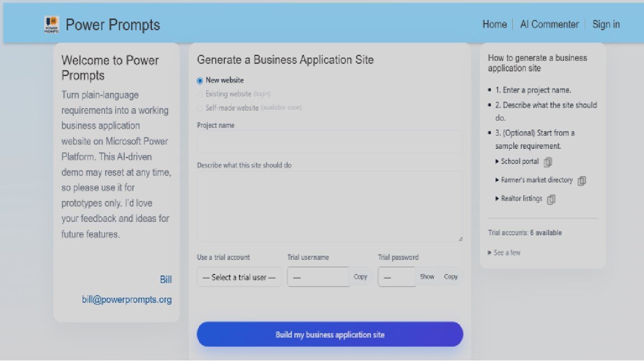Choose the Existing website radio option
The height and width of the screenshot is (362, 644).
tap(200, 94)
